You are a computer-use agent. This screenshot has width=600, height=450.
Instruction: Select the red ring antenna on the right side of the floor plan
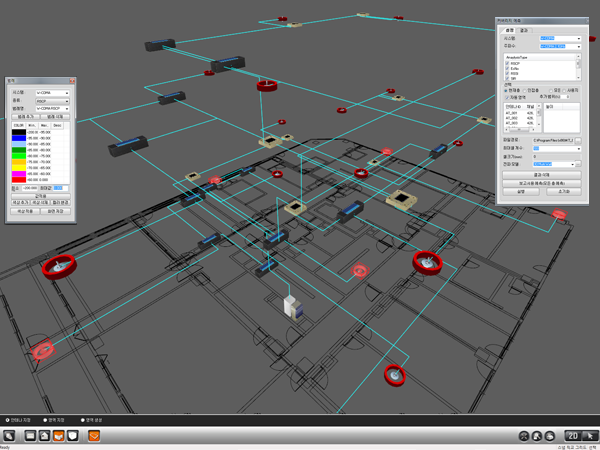coord(427,262)
